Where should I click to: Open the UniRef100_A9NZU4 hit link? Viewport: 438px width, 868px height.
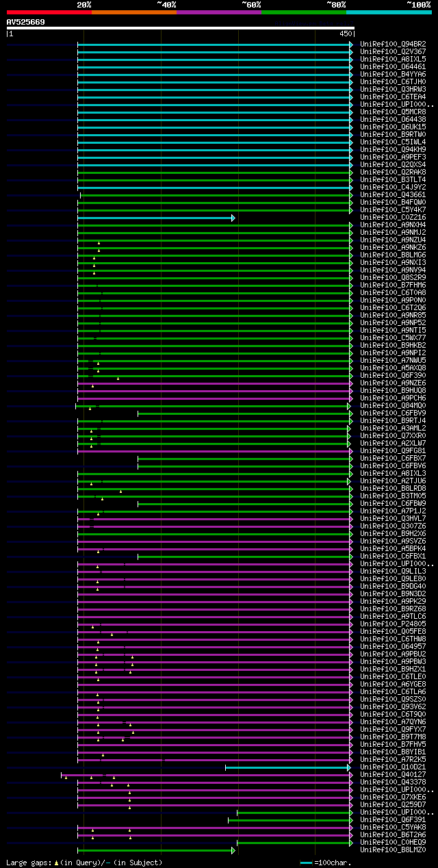point(393,240)
